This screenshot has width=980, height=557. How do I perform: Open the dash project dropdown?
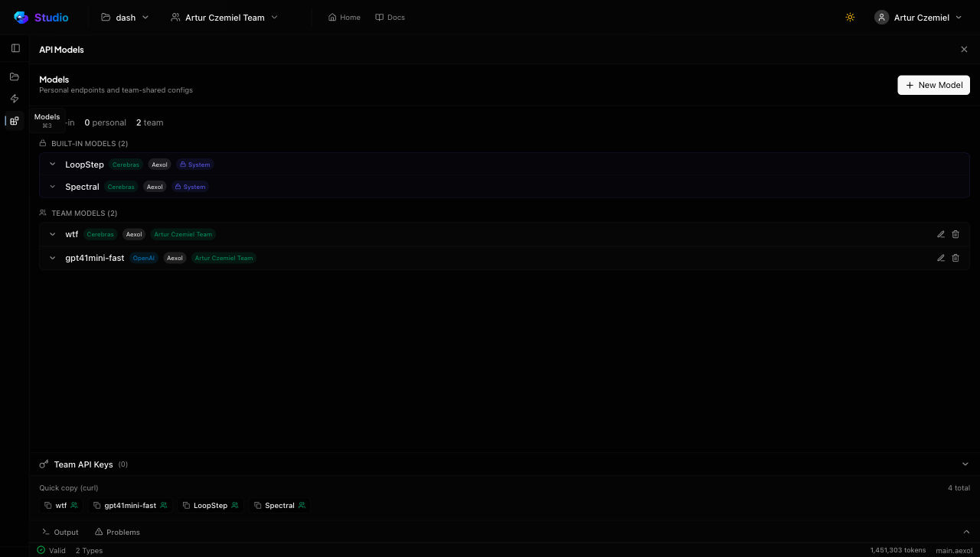tap(126, 18)
